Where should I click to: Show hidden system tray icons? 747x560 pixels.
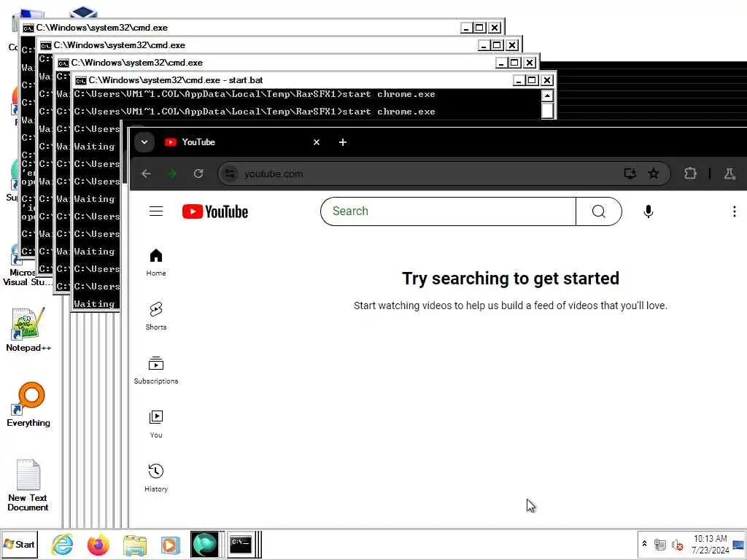pos(644,544)
